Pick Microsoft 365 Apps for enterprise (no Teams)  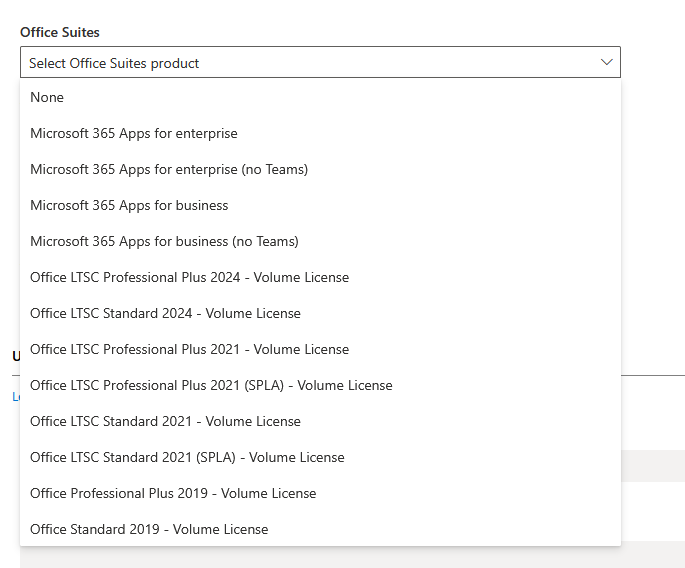(x=169, y=169)
